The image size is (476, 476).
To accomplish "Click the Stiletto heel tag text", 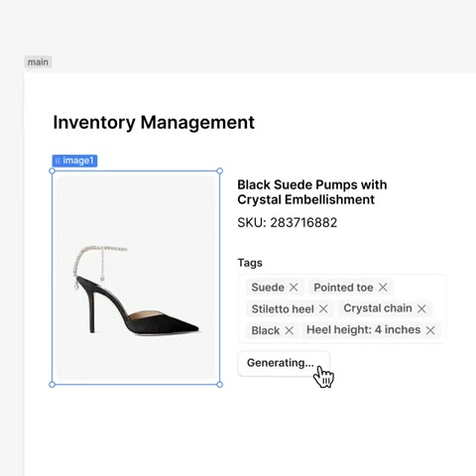I will [283, 309].
